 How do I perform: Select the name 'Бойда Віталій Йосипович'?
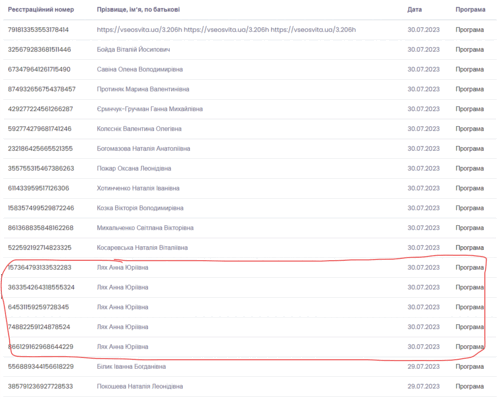(133, 50)
